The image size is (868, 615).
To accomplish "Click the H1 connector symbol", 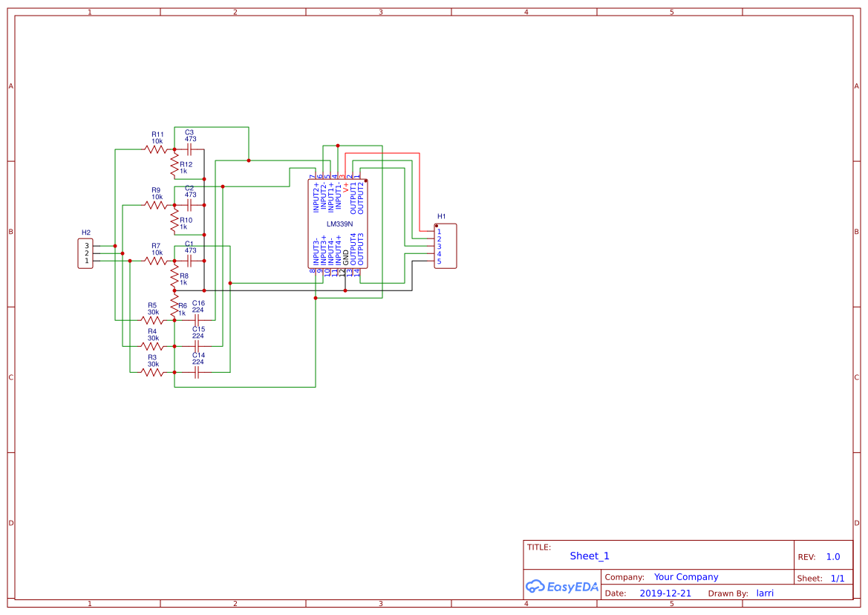I will (x=445, y=246).
